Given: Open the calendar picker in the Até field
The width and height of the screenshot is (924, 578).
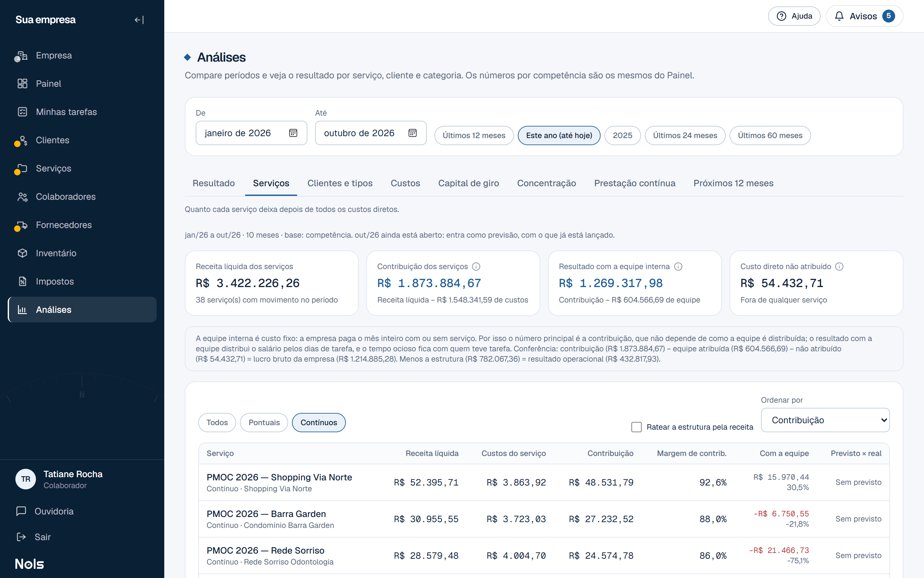Looking at the screenshot, I should click(412, 133).
